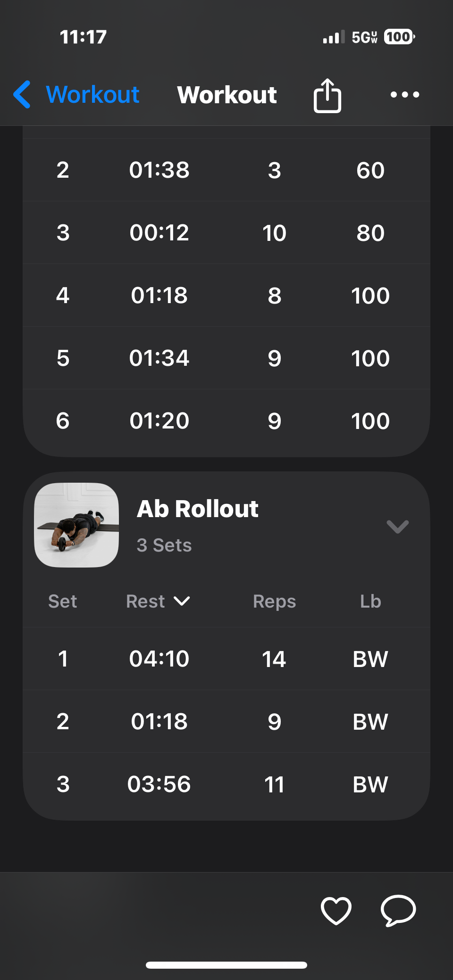This screenshot has width=453, height=980.
Task: Tap the home indicator bar at bottom
Action: click(226, 965)
